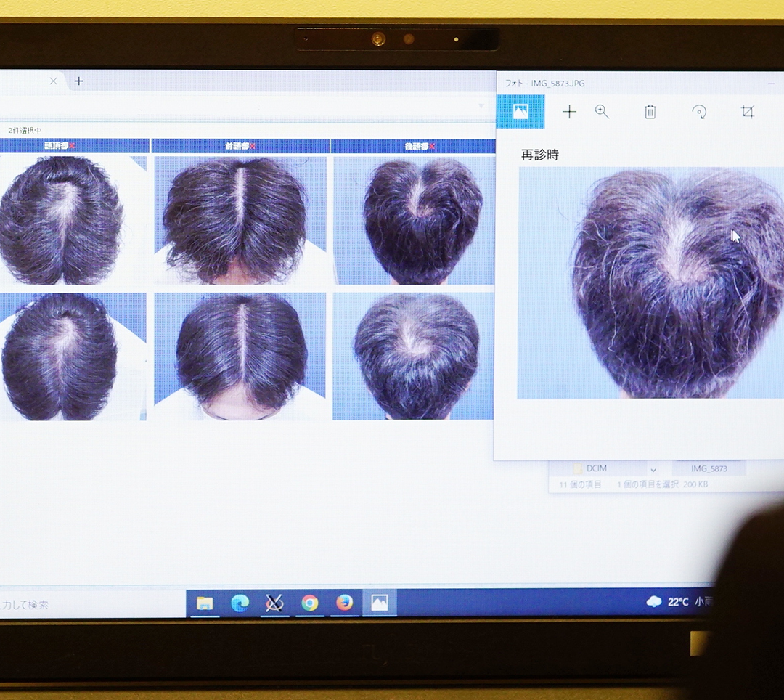The image size is (784, 700).
Task: Open the Photos collection view icon
Action: [x=520, y=112]
